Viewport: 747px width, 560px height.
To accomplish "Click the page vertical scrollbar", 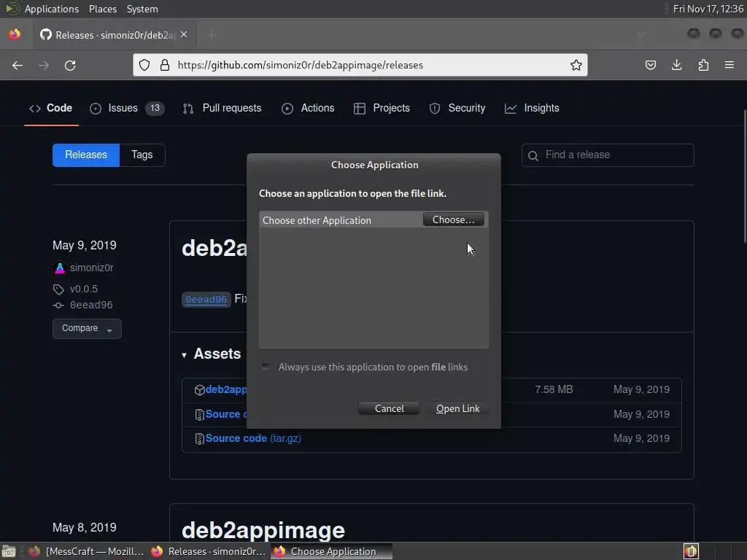I will pyautogui.click(x=744, y=176).
